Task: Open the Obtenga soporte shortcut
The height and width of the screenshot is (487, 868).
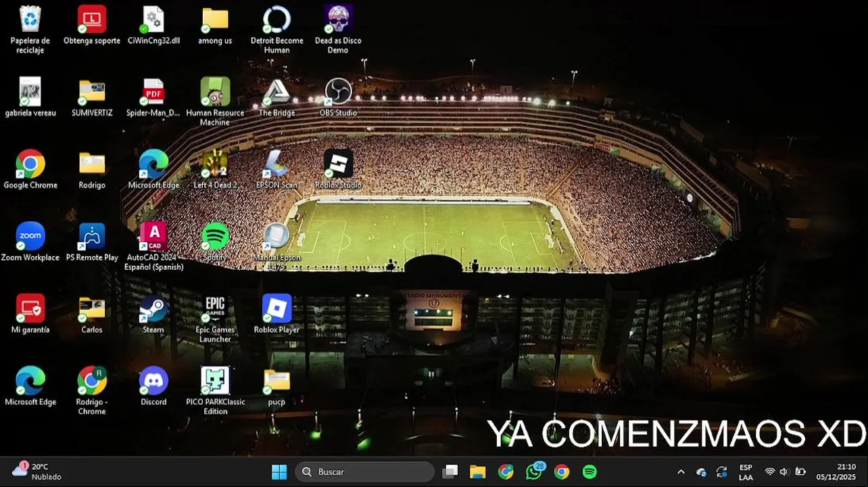Action: [92, 25]
